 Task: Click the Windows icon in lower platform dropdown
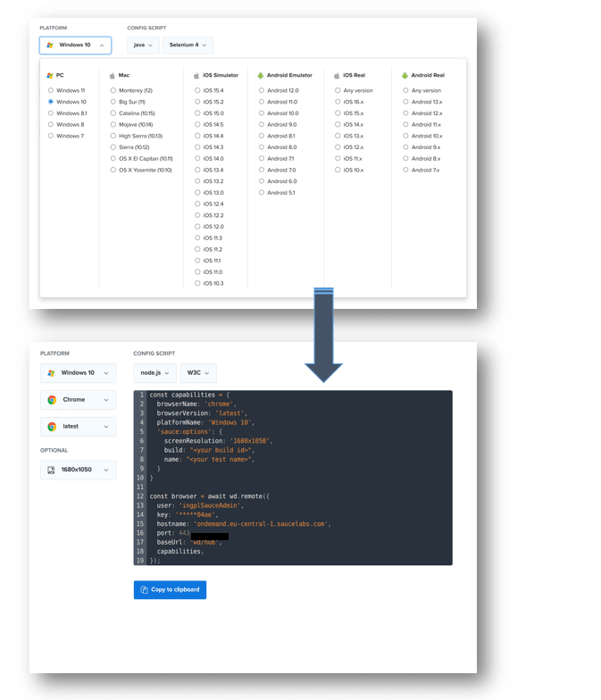click(x=51, y=373)
